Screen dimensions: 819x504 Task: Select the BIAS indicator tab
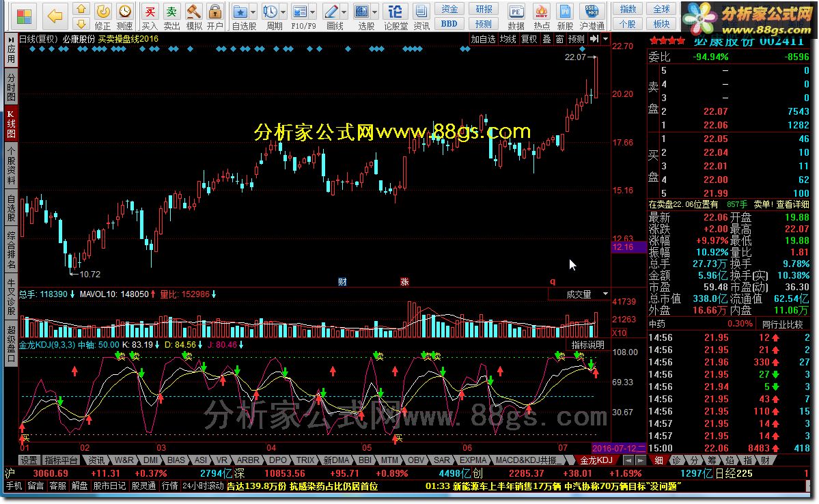176,460
